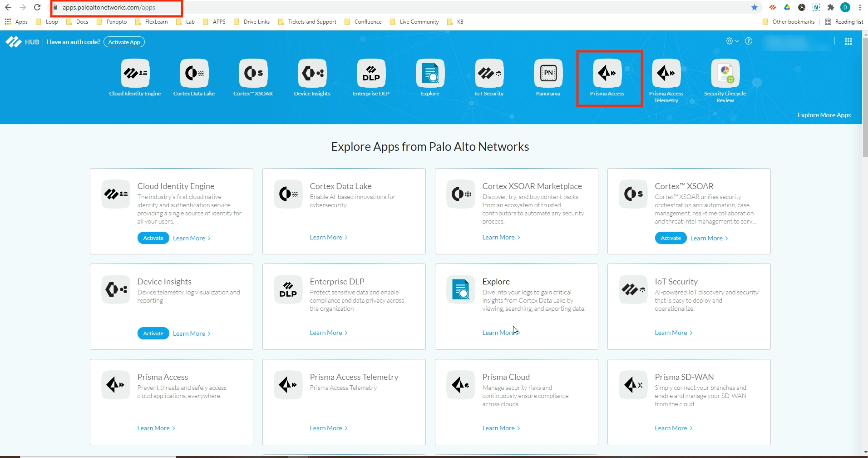The width and height of the screenshot is (868, 458).
Task: Expand the settings gear dropdown
Action: click(732, 41)
